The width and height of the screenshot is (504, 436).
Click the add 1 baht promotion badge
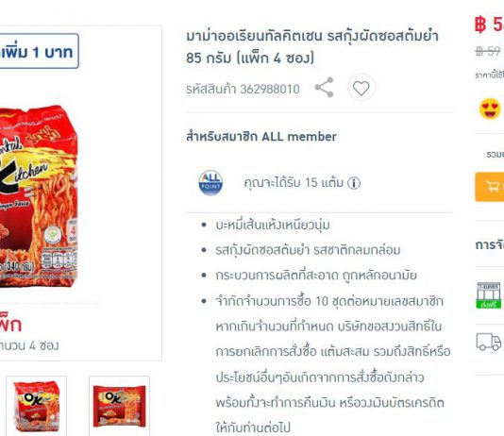[x=39, y=51]
